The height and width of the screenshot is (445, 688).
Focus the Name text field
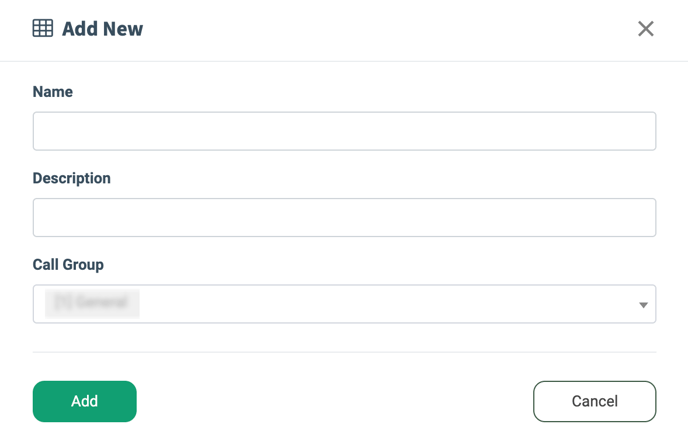click(x=344, y=131)
